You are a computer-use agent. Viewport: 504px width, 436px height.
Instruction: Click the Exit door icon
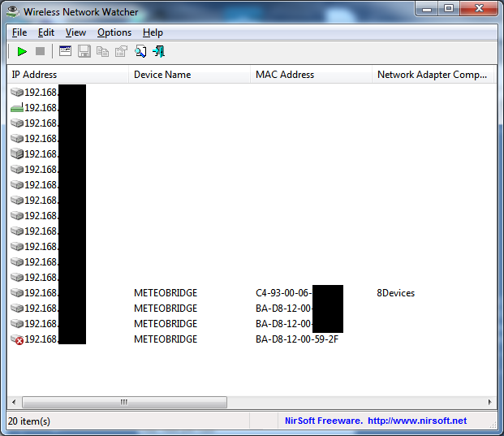pyautogui.click(x=158, y=51)
